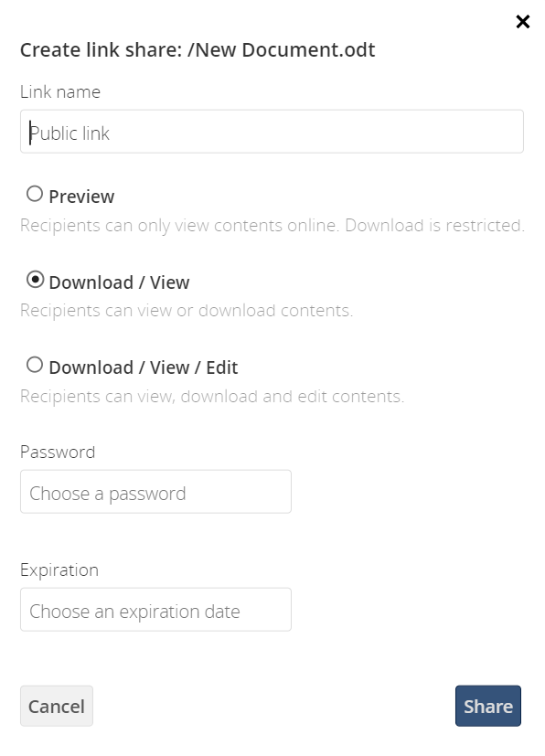This screenshot has height=756, width=545.
Task: Click the Link name label
Action: 59,91
